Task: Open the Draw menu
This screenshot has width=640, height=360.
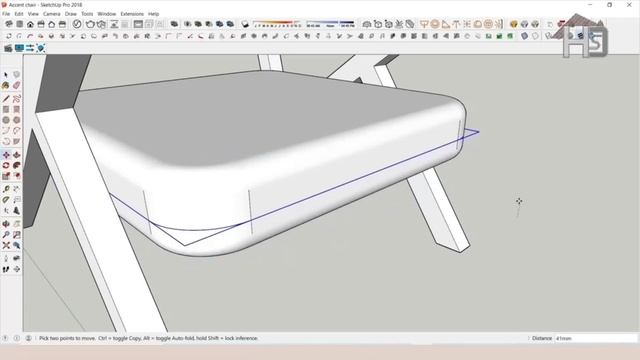Action: tap(71, 14)
